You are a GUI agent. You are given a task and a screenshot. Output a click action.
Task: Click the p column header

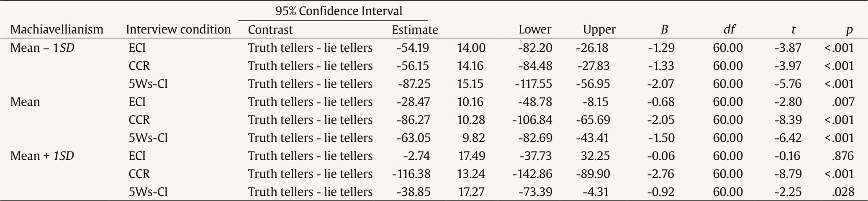[x=849, y=30]
